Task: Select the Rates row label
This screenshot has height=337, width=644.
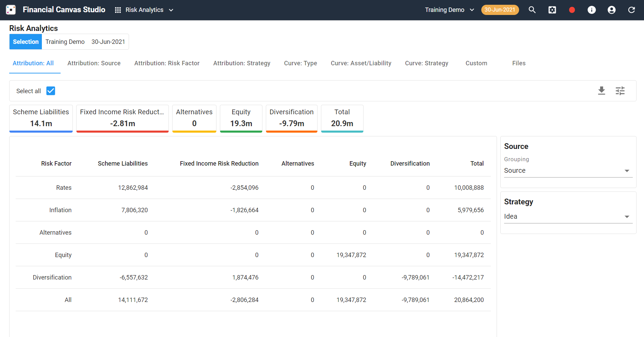Action: coord(64,188)
